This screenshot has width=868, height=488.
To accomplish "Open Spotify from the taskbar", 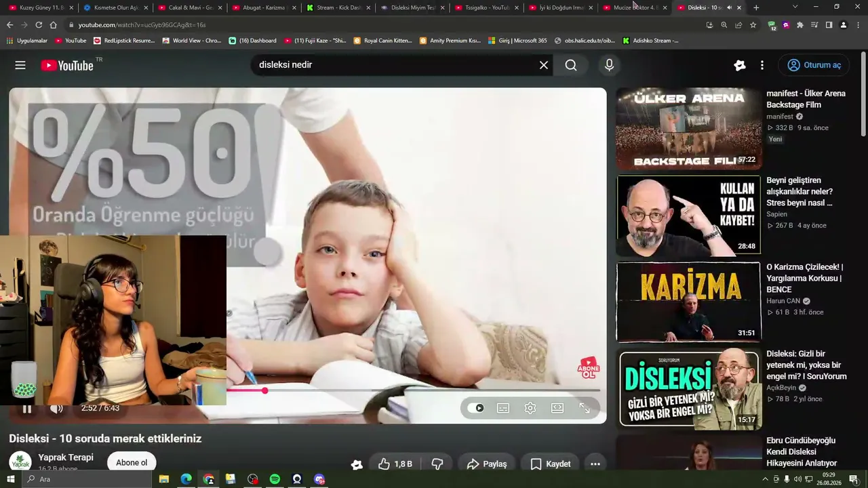I will coord(275,479).
